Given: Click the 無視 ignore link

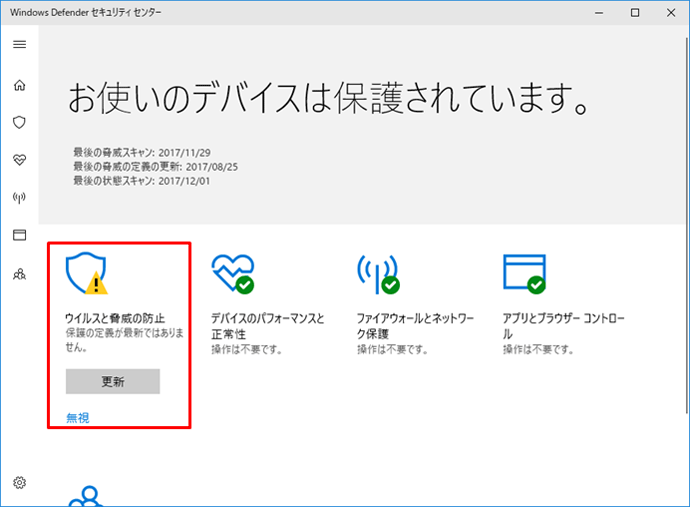Looking at the screenshot, I should click(x=77, y=418).
